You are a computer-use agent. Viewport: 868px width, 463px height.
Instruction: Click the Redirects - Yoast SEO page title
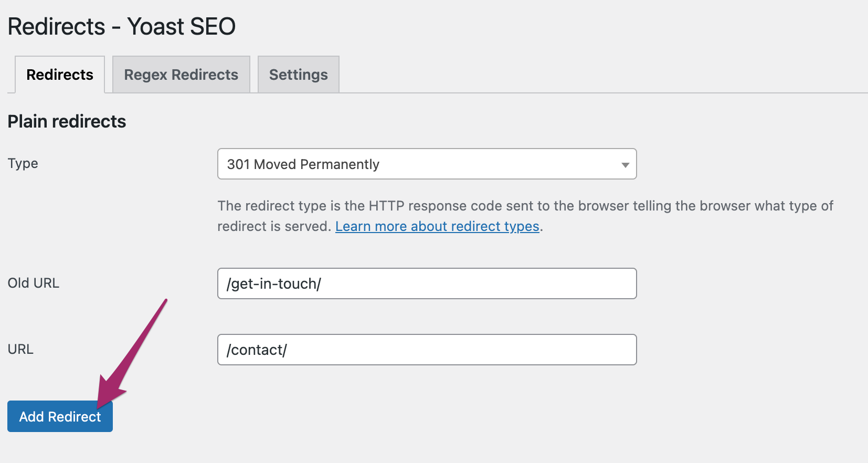(122, 26)
